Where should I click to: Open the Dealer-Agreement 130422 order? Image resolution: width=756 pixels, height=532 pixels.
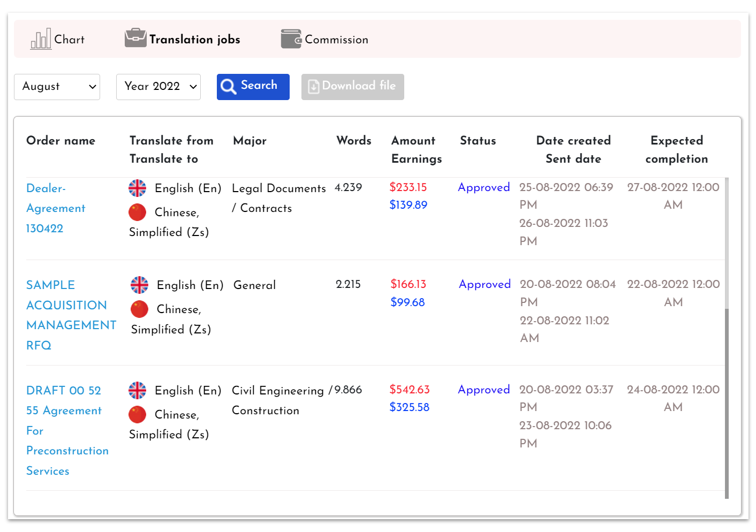click(56, 208)
